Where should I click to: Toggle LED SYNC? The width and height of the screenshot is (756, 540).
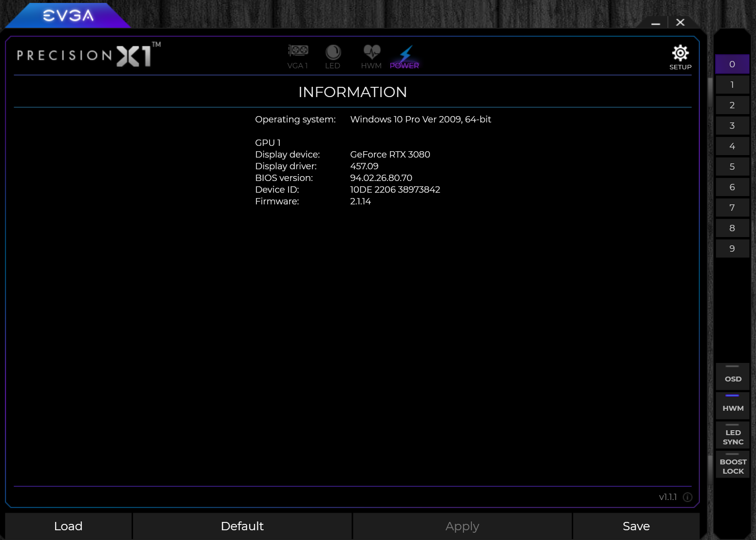(733, 435)
